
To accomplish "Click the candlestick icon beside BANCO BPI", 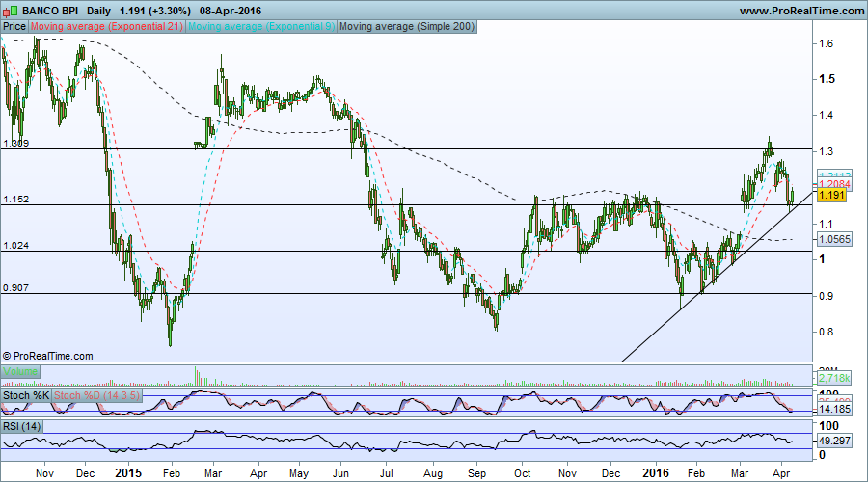I will (11, 11).
